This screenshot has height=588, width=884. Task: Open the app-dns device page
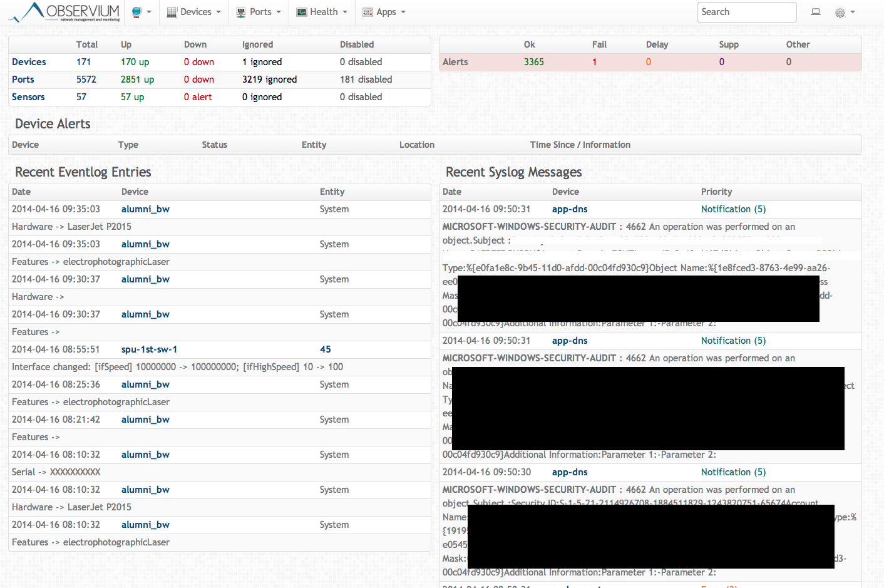tap(569, 209)
